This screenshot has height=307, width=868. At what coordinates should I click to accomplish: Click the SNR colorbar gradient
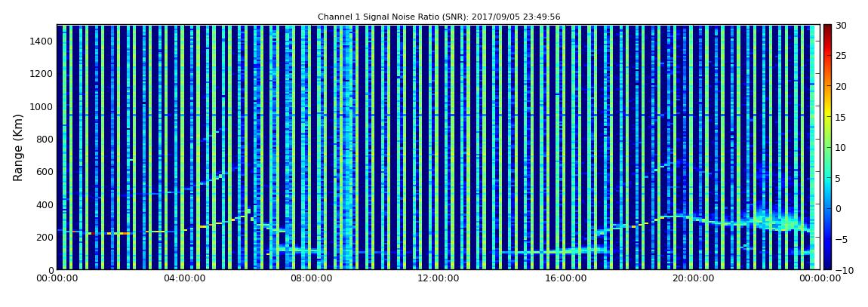click(827, 147)
